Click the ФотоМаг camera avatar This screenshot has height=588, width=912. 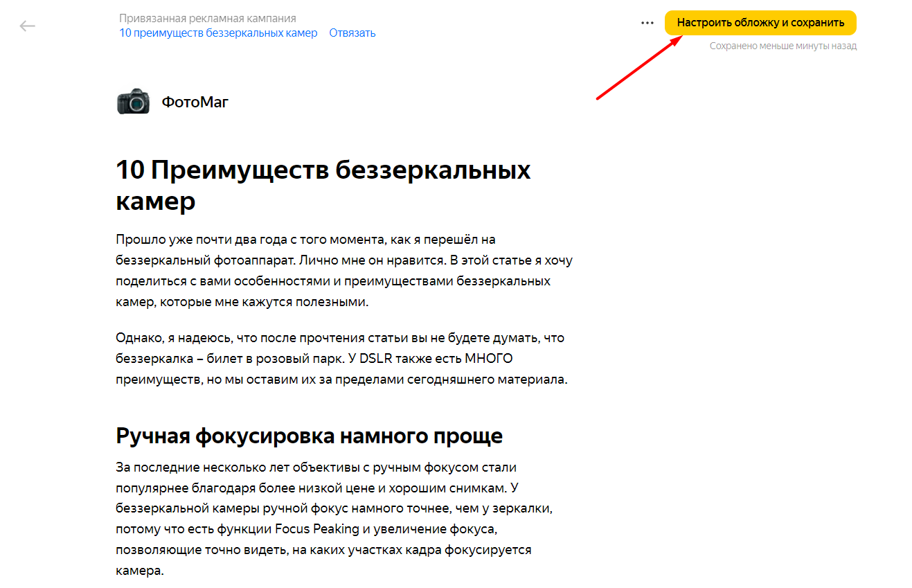(133, 102)
